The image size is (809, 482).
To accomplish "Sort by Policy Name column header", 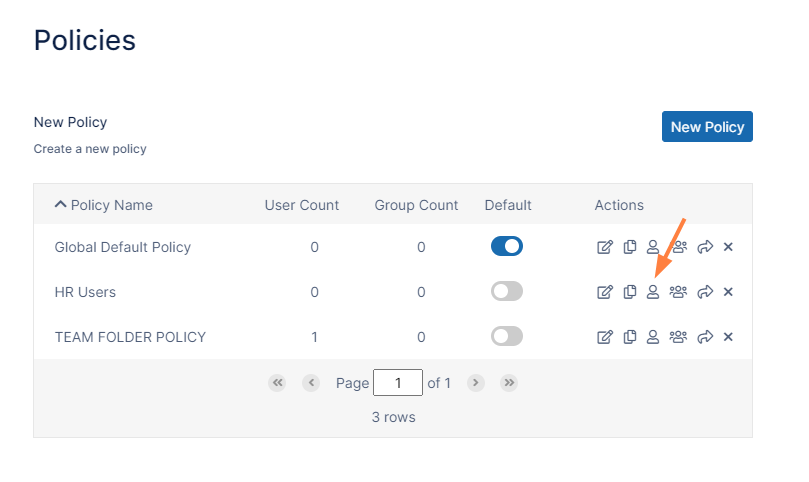I will [111, 205].
